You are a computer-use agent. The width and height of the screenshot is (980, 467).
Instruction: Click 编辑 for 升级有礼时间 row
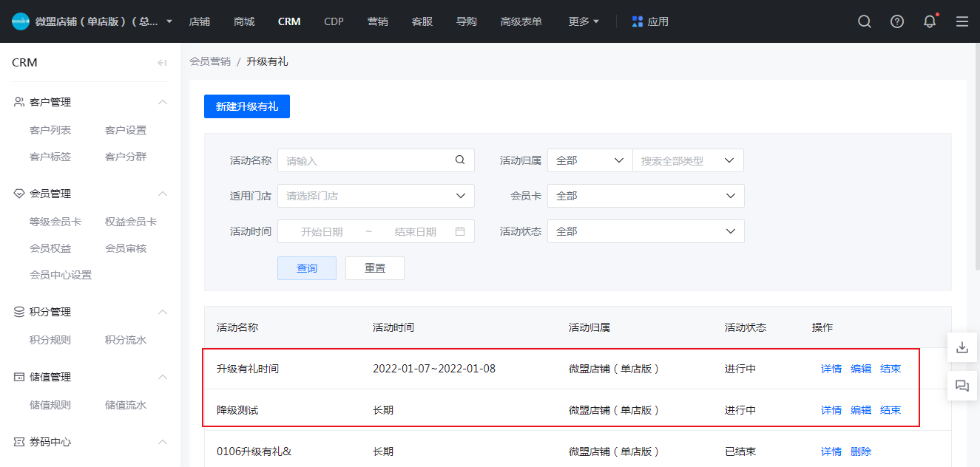861,369
